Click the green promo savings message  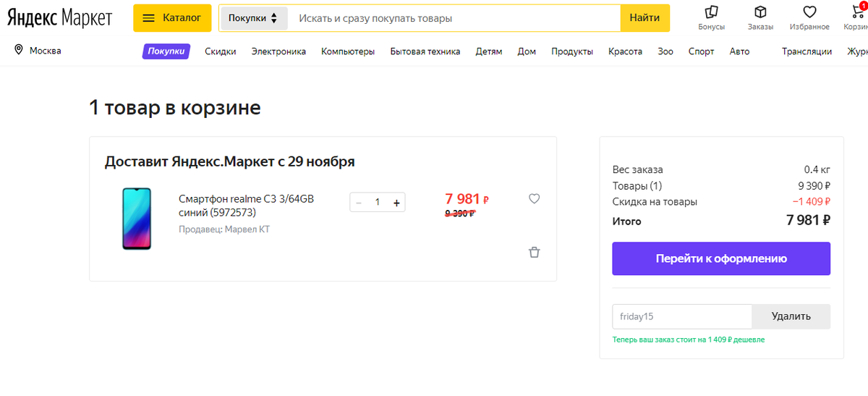[x=688, y=339]
